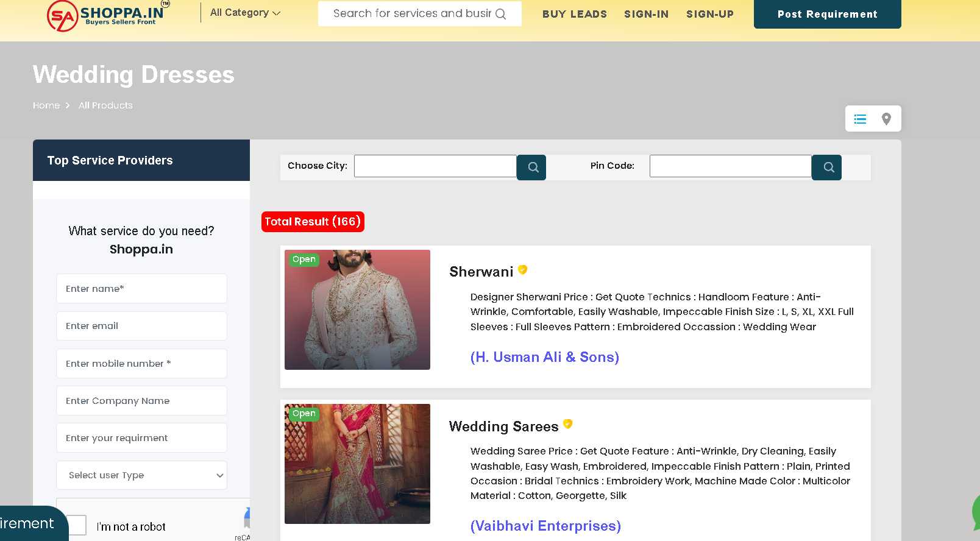Open the Select user Type dropdown
Screen dimensions: 980x541
[141, 475]
